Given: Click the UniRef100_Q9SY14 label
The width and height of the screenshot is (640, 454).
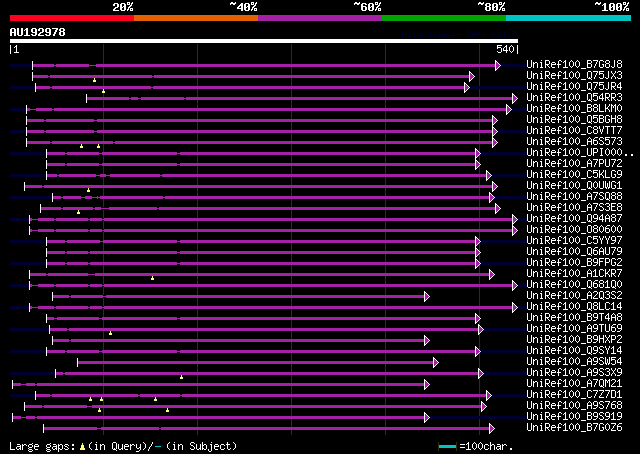Looking at the screenshot, I should tap(574, 350).
